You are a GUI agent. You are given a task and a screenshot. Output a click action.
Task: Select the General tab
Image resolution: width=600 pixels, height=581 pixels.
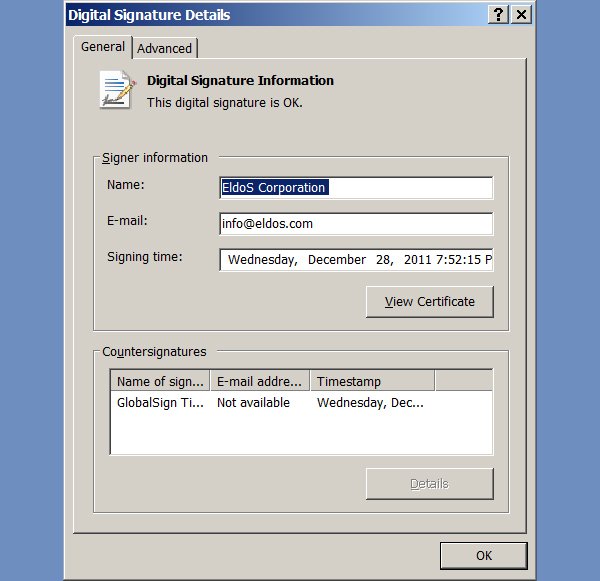(103, 47)
